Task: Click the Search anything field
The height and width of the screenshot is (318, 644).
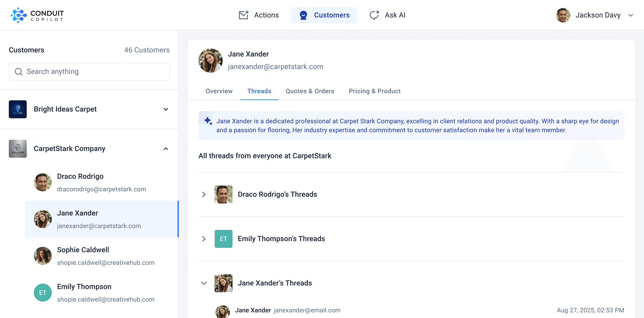Action: coord(89,72)
